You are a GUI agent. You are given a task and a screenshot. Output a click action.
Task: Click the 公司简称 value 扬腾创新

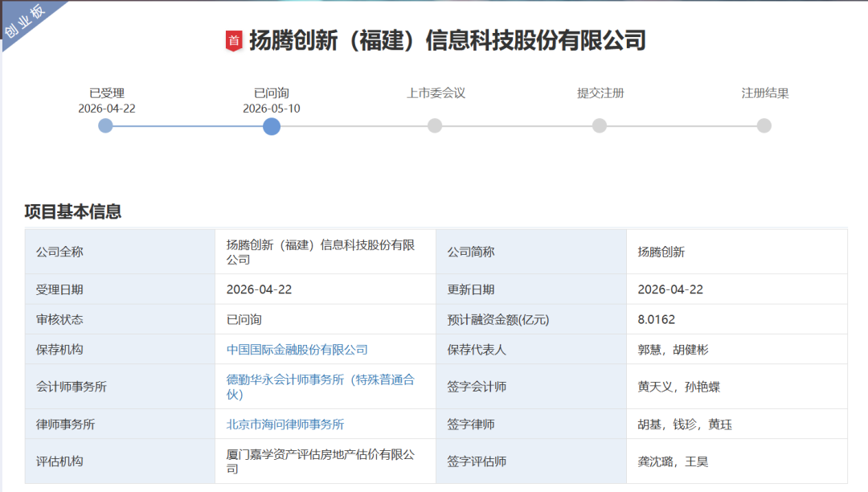pyautogui.click(x=661, y=252)
